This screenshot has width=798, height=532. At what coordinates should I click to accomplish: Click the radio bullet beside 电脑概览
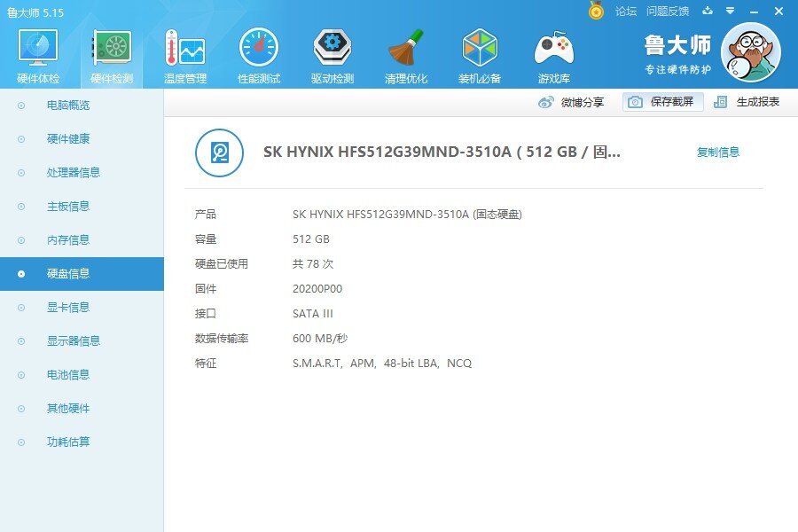(x=21, y=106)
